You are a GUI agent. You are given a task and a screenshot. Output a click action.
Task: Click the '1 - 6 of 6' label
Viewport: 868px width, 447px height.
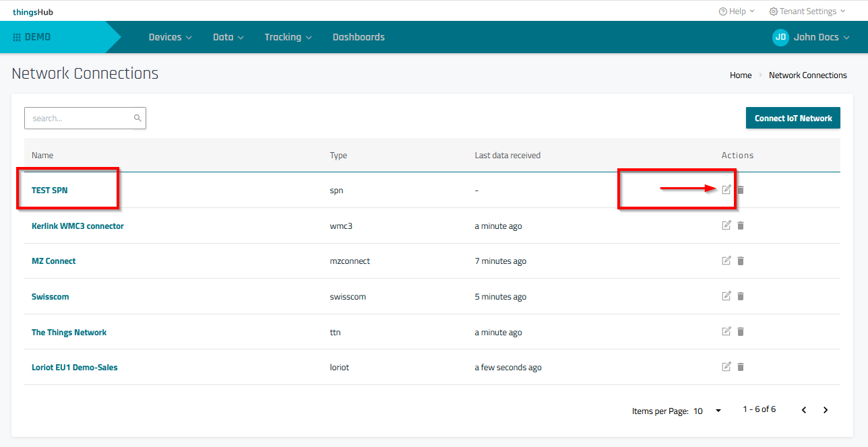(x=759, y=409)
